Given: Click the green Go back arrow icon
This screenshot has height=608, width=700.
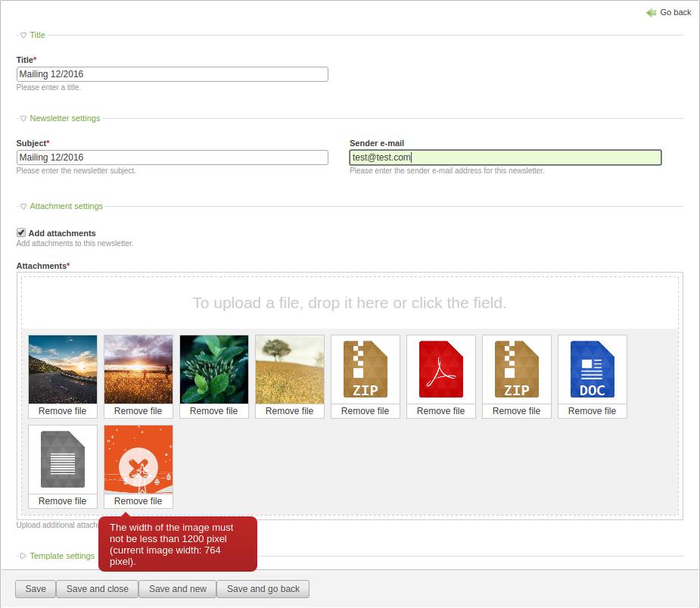Looking at the screenshot, I should click(x=651, y=13).
